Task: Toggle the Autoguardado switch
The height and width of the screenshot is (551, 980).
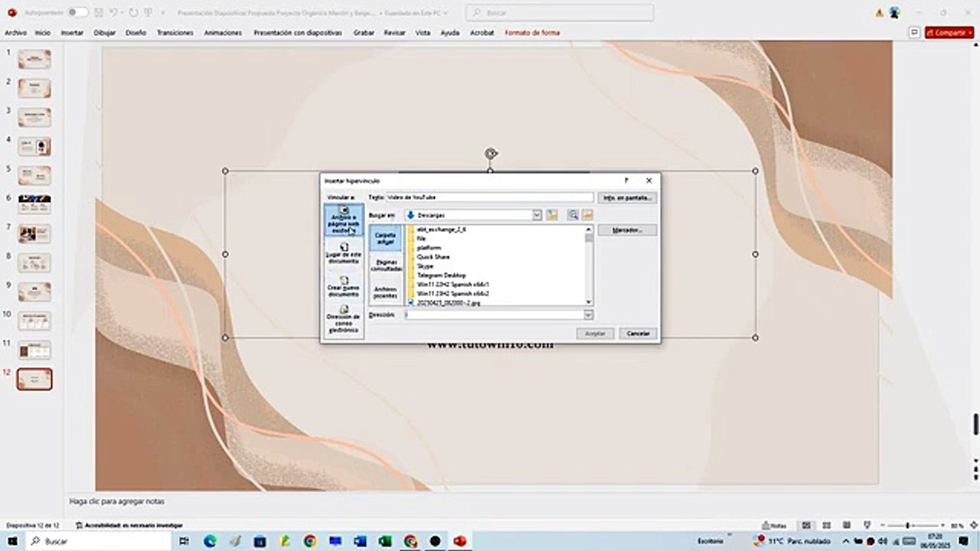Action: 77,12
